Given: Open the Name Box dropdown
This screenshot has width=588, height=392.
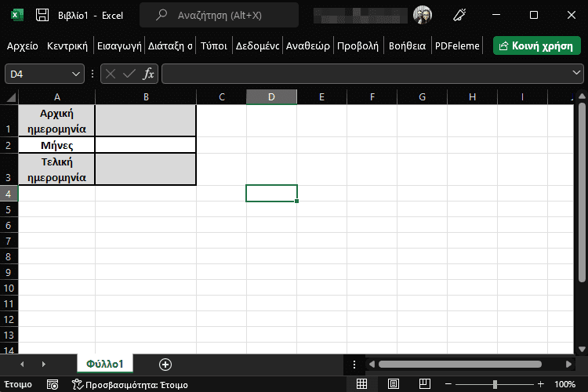Looking at the screenshot, I should point(76,74).
